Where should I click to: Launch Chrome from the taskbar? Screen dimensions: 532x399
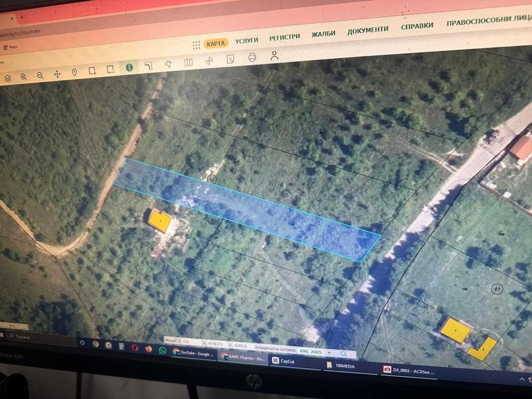[96, 344]
